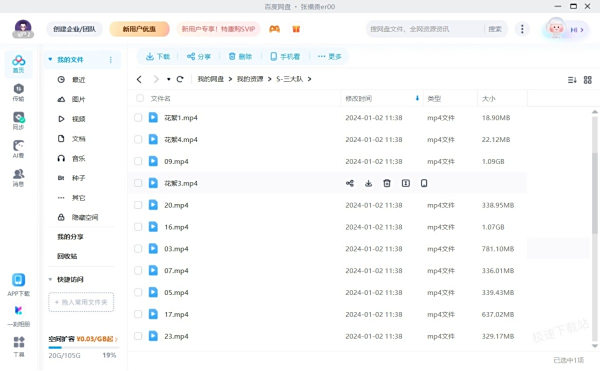Click the 我的资源 breadcrumb
The image size is (600, 371).
[x=250, y=79]
